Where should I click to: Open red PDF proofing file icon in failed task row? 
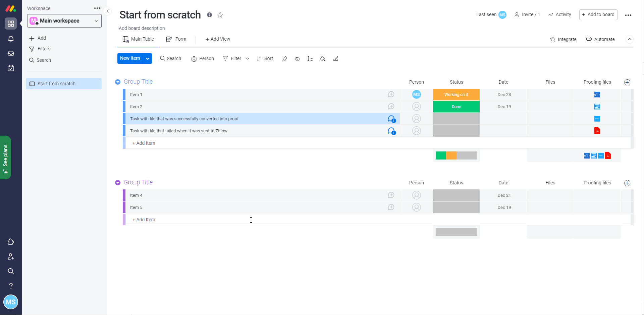coord(597,131)
